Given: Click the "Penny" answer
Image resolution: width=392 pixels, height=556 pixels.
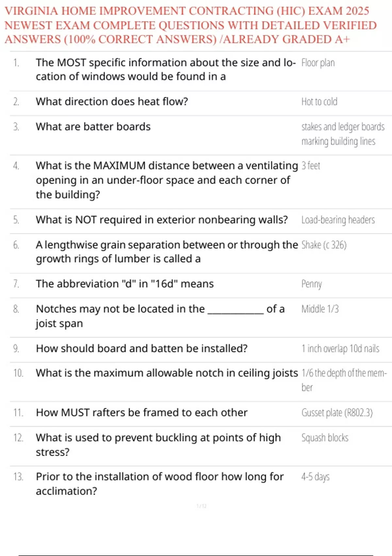Looking at the screenshot, I should coord(311,284).
